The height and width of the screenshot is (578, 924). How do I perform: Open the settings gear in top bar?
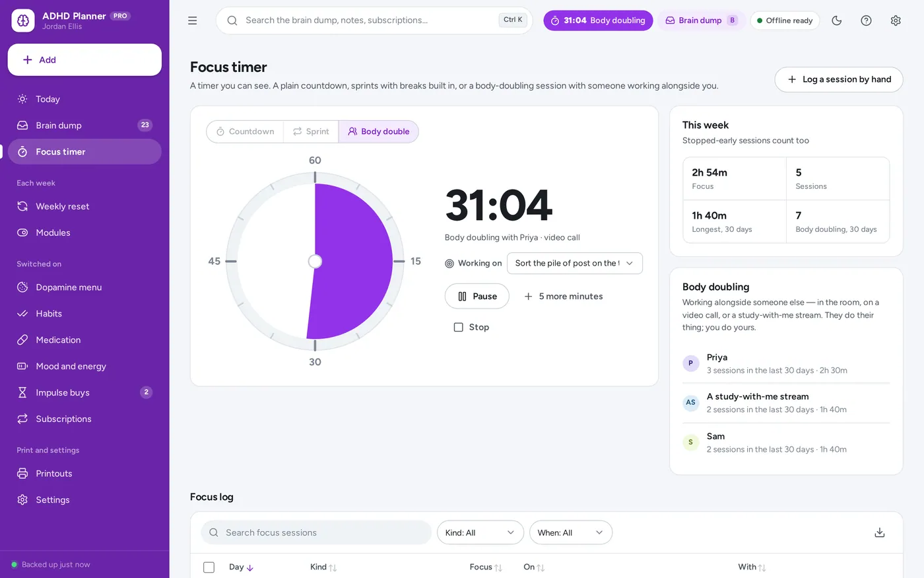tap(896, 20)
